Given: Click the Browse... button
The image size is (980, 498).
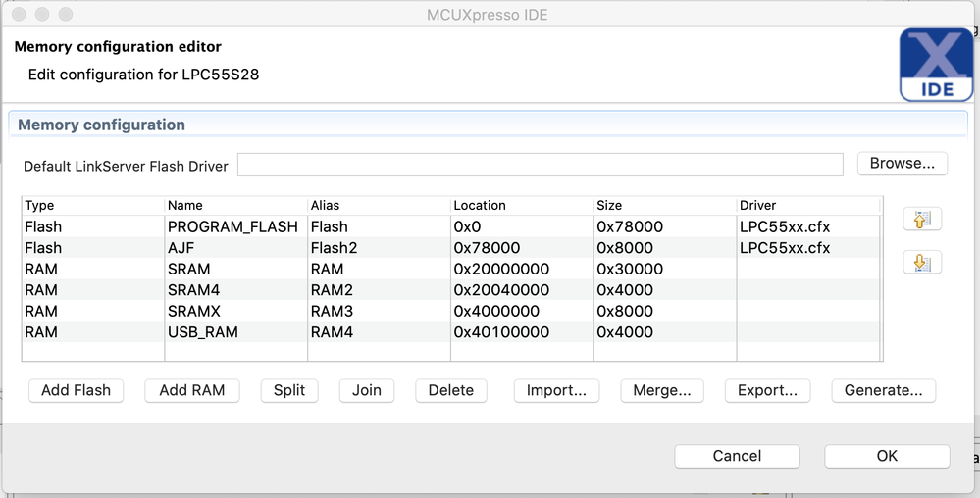Looking at the screenshot, I should tap(902, 164).
